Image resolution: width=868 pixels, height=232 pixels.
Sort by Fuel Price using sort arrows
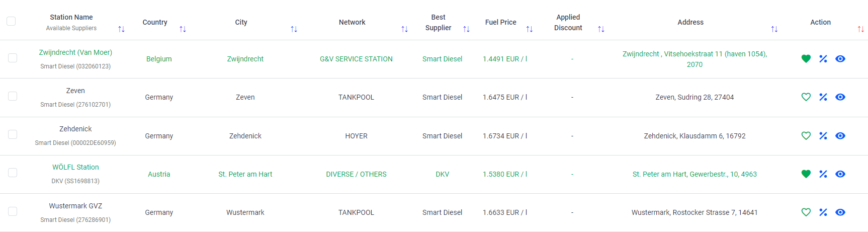click(x=529, y=29)
